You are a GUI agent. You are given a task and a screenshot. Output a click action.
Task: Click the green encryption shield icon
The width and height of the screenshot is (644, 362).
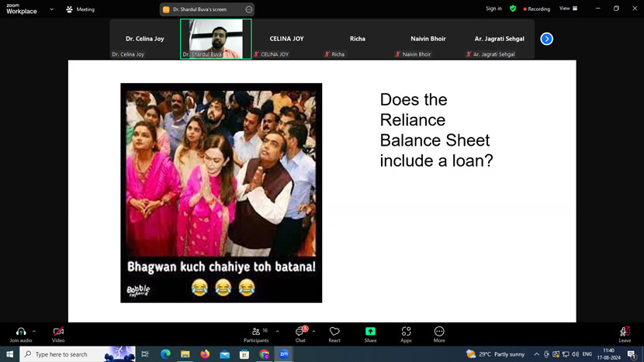513,9
